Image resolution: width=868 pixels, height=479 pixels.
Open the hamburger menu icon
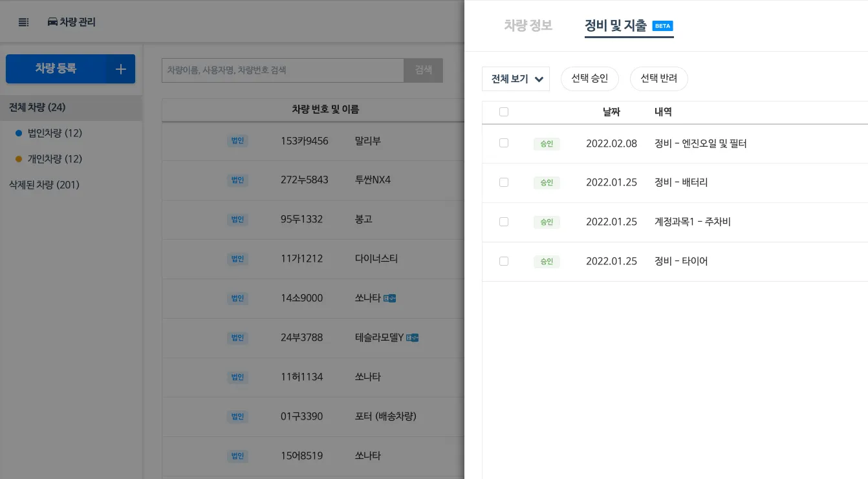pyautogui.click(x=24, y=23)
